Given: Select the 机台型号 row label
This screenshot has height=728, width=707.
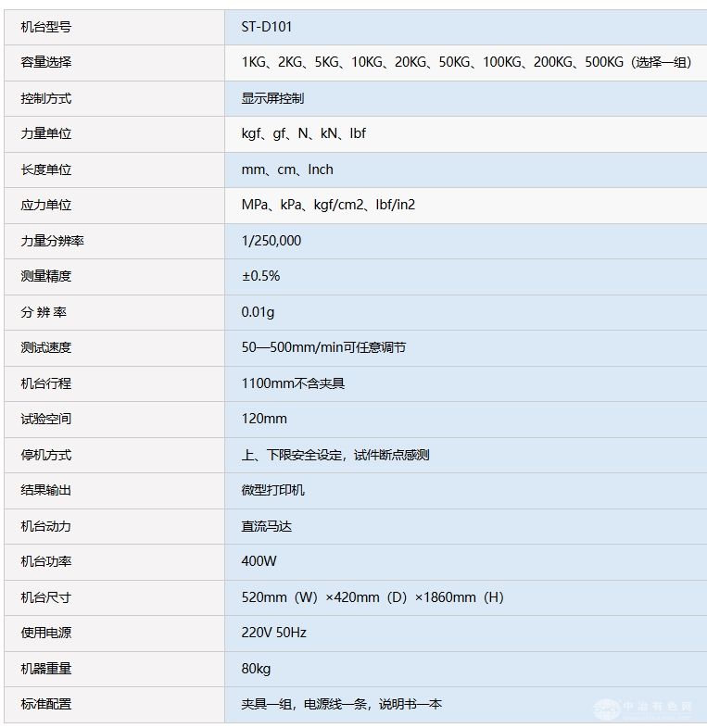Looking at the screenshot, I should [46, 27].
